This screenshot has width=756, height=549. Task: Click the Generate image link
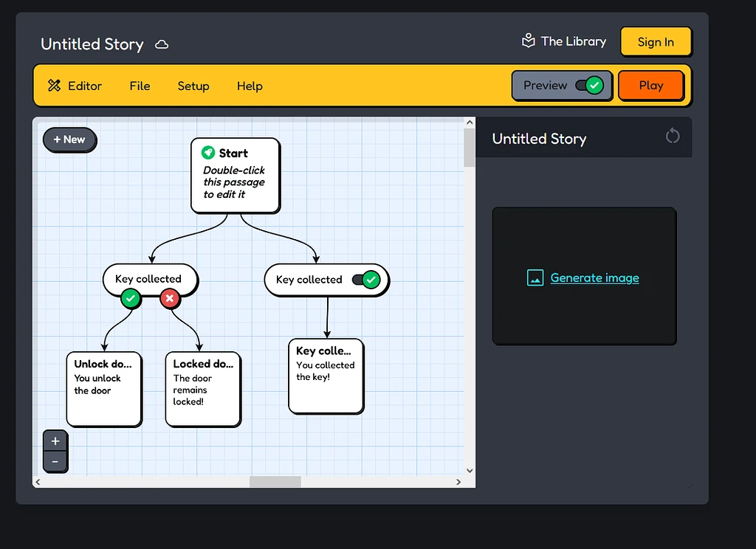[x=594, y=277]
